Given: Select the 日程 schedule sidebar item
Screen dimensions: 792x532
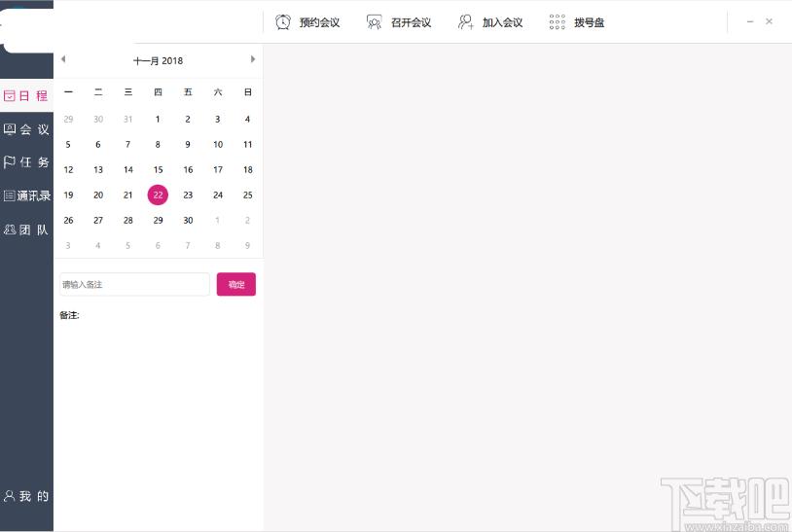Looking at the screenshot, I should coord(26,95).
